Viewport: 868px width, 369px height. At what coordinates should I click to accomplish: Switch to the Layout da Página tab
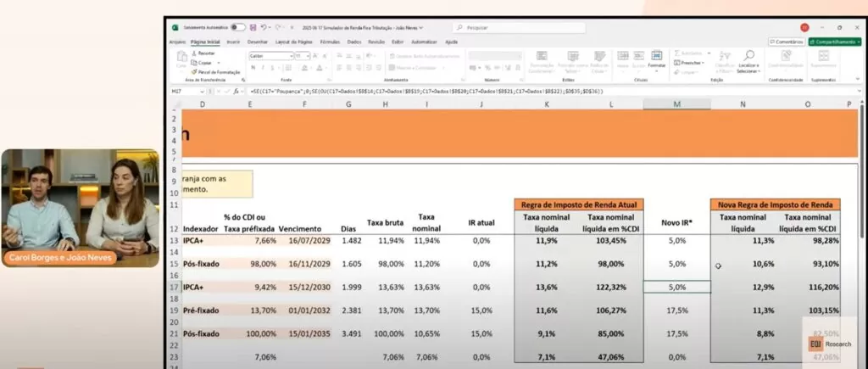294,42
